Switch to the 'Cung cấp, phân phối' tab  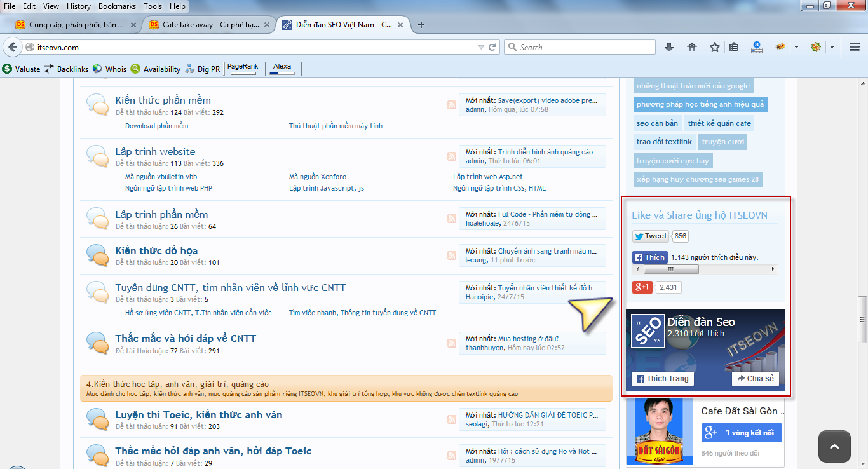(x=70, y=25)
